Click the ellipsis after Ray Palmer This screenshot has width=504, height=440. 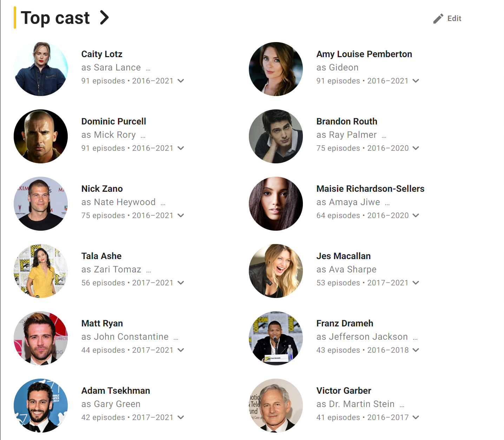click(384, 135)
